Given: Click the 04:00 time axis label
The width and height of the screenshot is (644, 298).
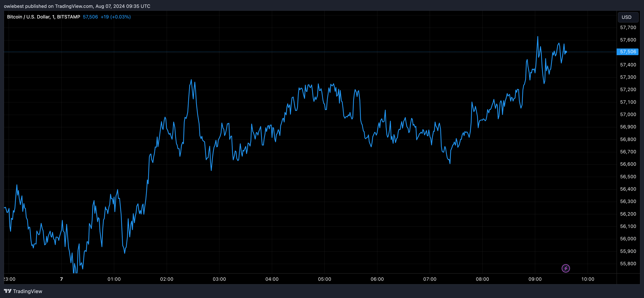Looking at the screenshot, I should coord(272,279).
